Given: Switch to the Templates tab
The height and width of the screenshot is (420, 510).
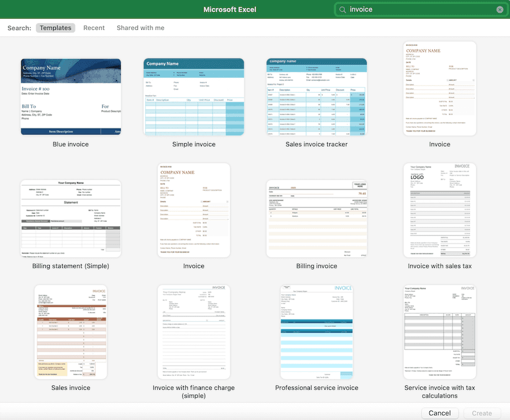Looking at the screenshot, I should [x=55, y=28].
